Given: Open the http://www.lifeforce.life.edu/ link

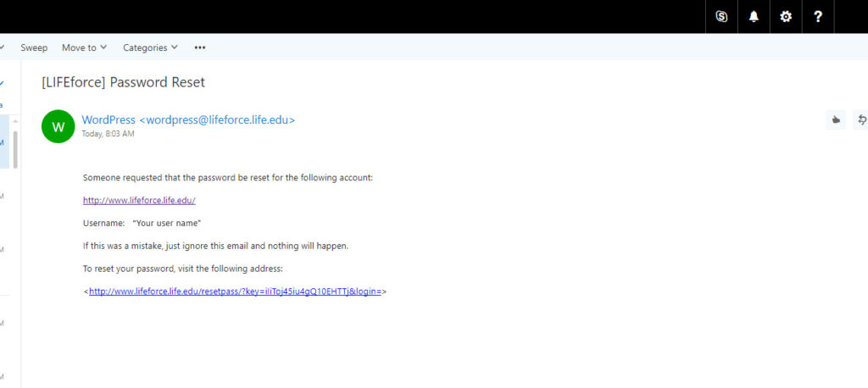Looking at the screenshot, I should pyautogui.click(x=139, y=201).
